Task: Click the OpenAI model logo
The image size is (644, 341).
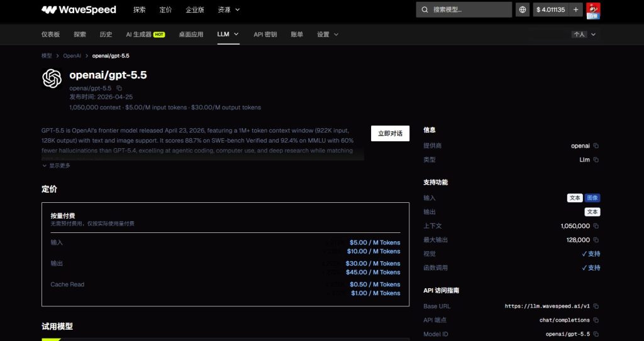Action: [x=52, y=78]
